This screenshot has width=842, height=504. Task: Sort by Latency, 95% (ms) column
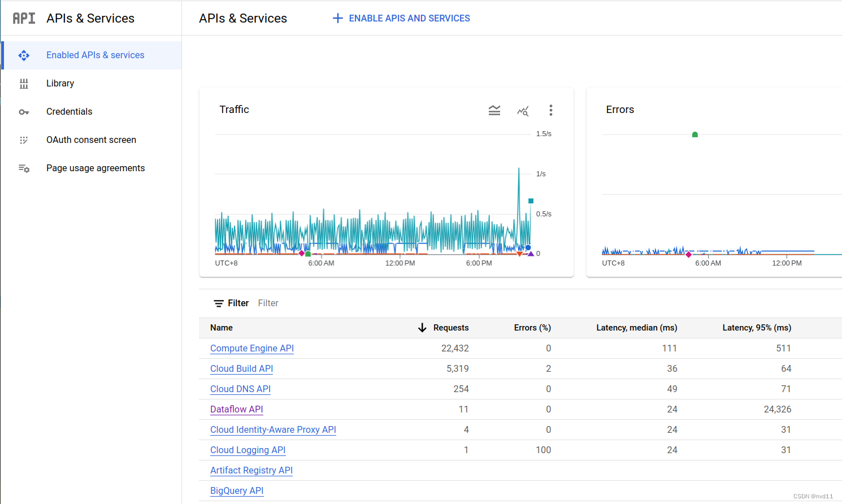pyautogui.click(x=757, y=328)
